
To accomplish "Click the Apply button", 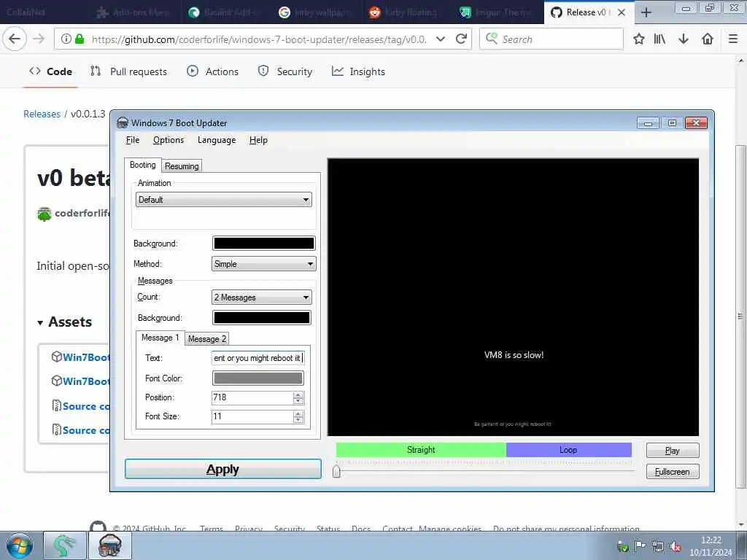I will 223,469.
